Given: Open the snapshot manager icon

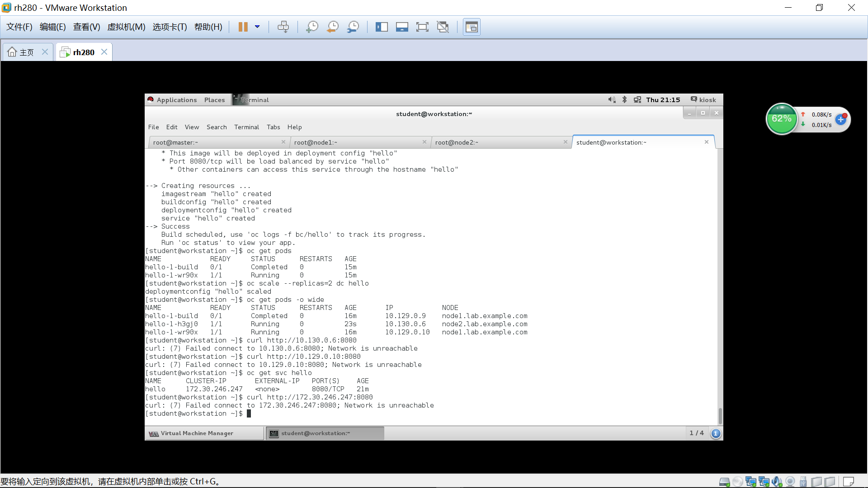Looking at the screenshot, I should (353, 27).
